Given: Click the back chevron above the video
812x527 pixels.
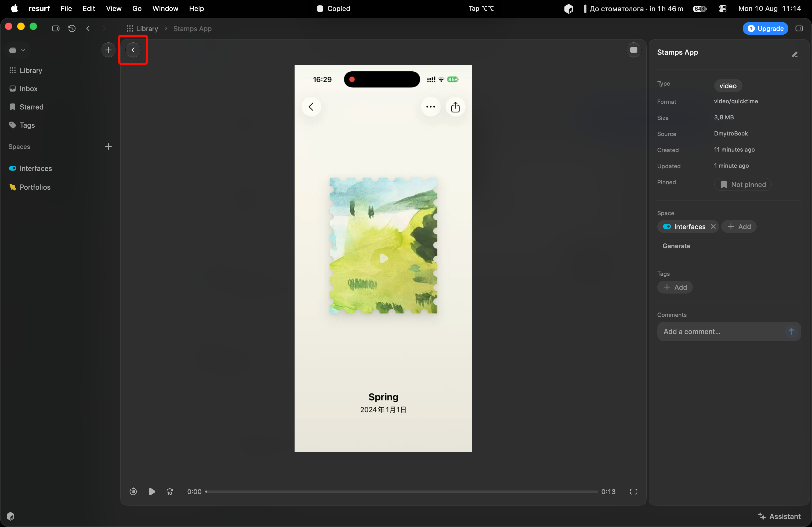Looking at the screenshot, I should (133, 50).
